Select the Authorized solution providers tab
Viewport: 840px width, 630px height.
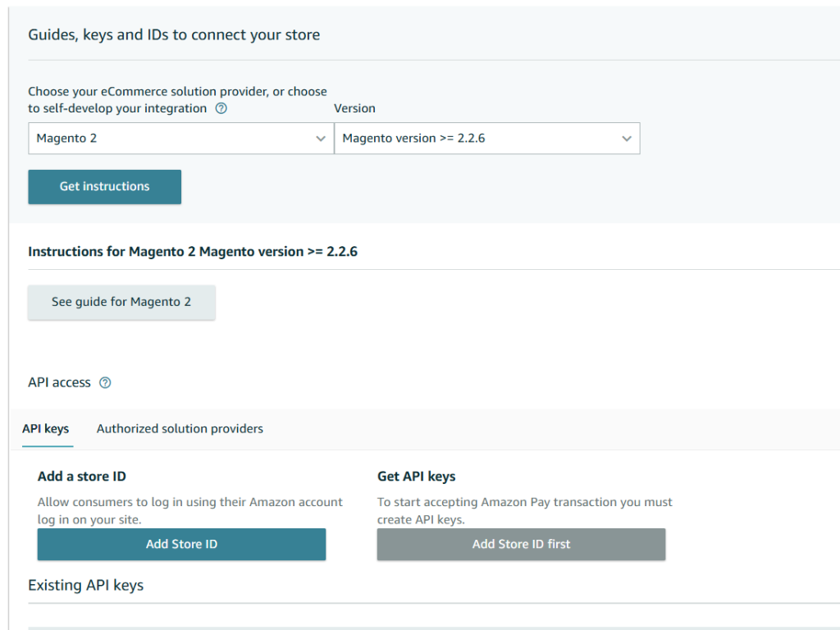coord(180,429)
